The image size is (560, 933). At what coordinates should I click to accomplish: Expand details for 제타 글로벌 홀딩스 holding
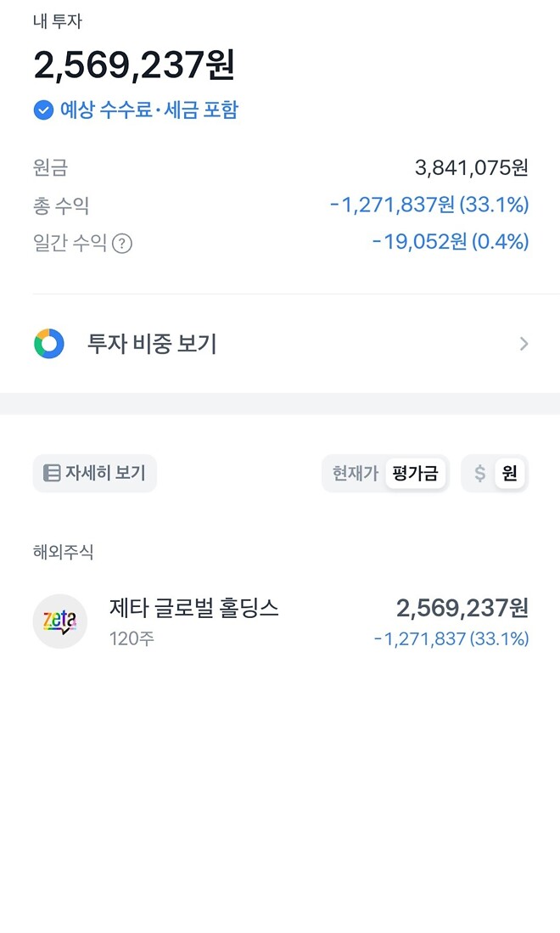point(280,621)
